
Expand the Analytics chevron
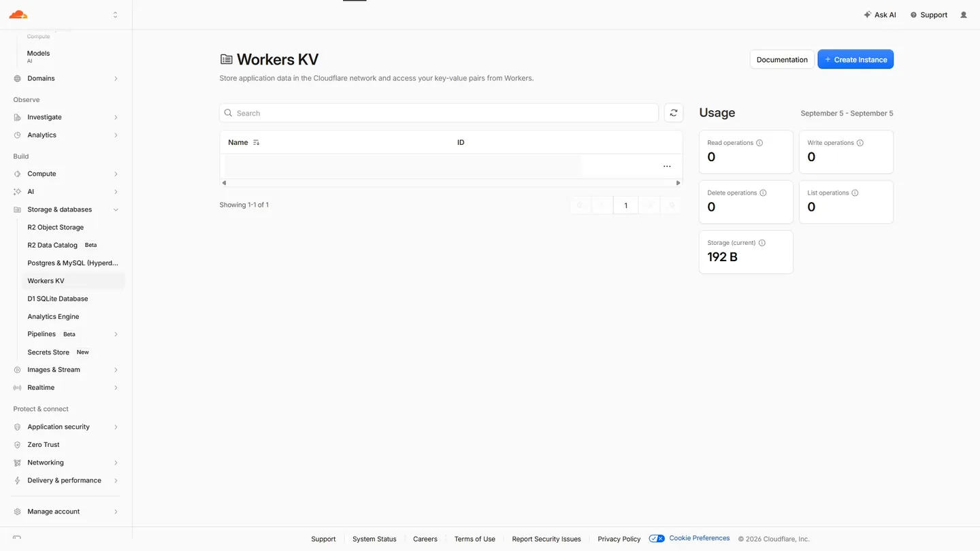[x=116, y=135]
